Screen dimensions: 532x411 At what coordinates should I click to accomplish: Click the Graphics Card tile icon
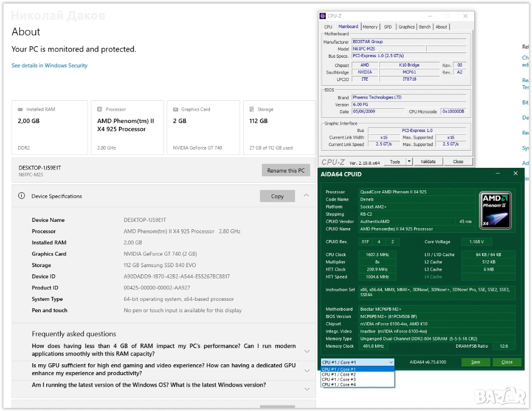coord(176,110)
